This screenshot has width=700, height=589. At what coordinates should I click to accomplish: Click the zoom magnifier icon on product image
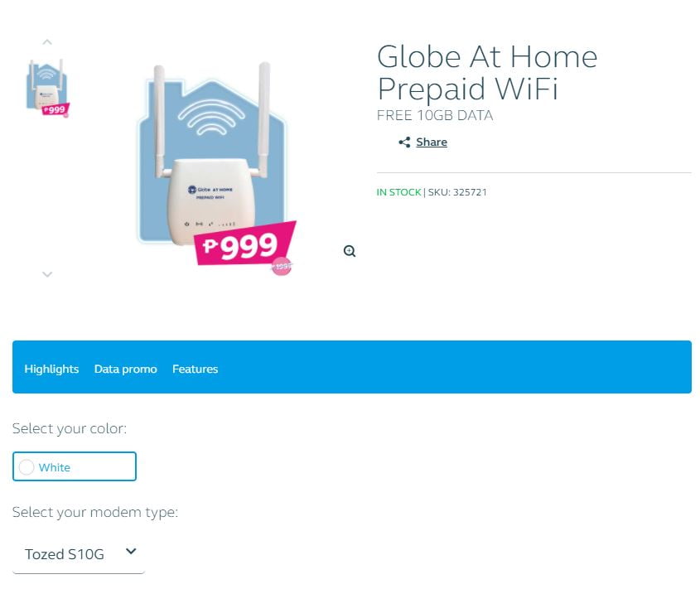pyautogui.click(x=350, y=251)
